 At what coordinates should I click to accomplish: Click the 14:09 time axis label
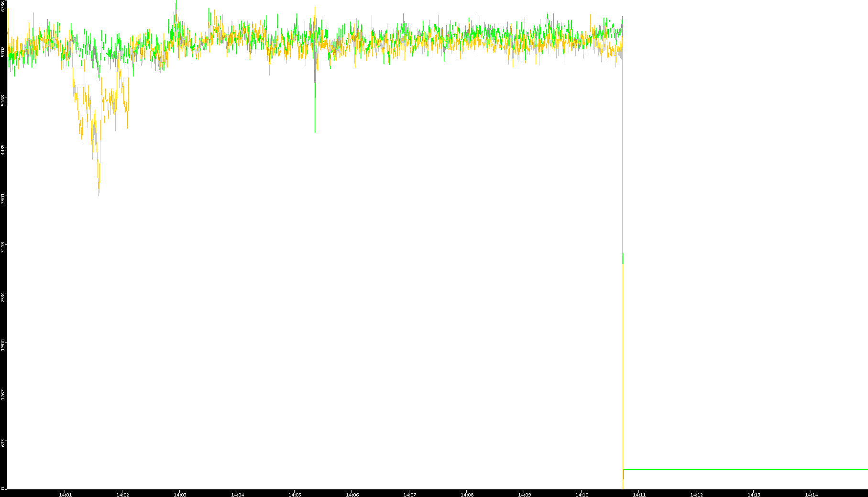point(524,494)
